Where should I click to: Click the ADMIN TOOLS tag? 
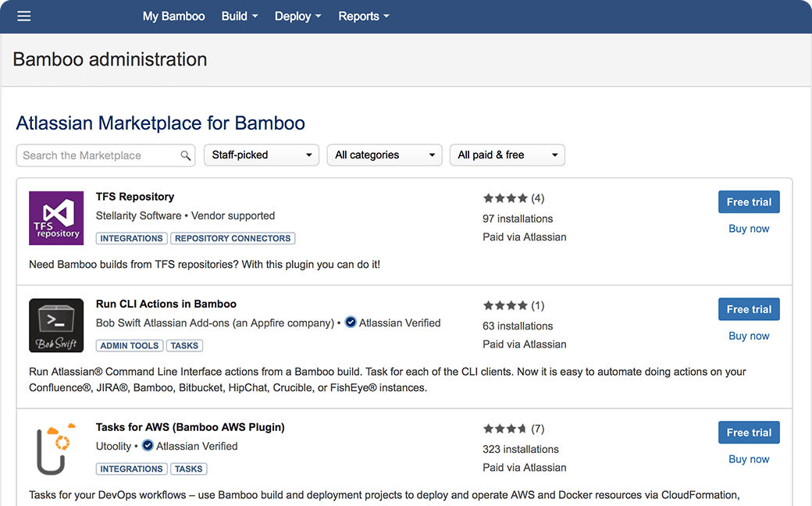pos(129,345)
